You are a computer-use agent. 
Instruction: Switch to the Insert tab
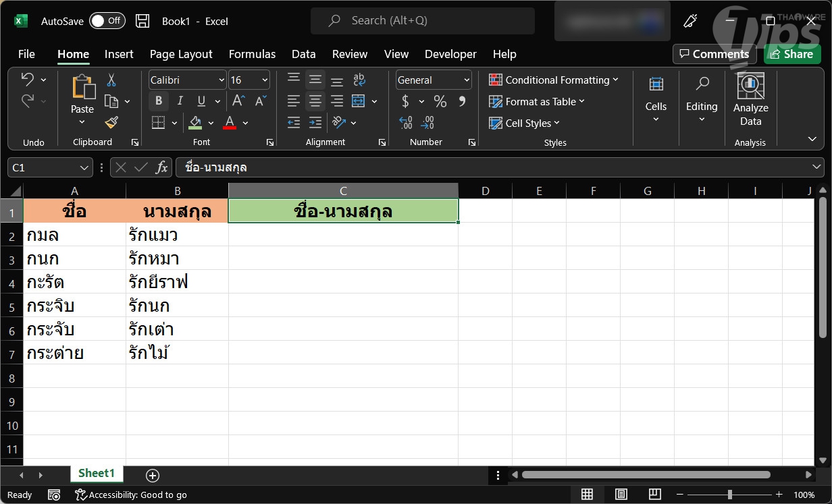(119, 54)
